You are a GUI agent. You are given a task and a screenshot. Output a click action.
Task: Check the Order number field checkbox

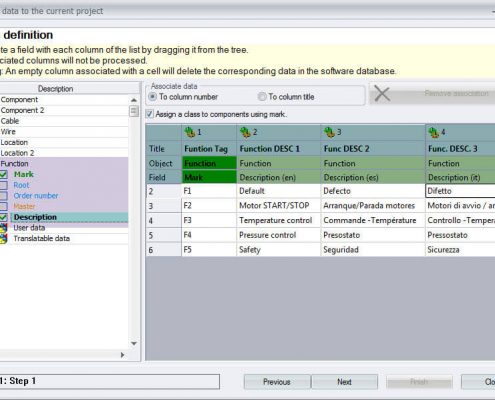[x=3, y=196]
